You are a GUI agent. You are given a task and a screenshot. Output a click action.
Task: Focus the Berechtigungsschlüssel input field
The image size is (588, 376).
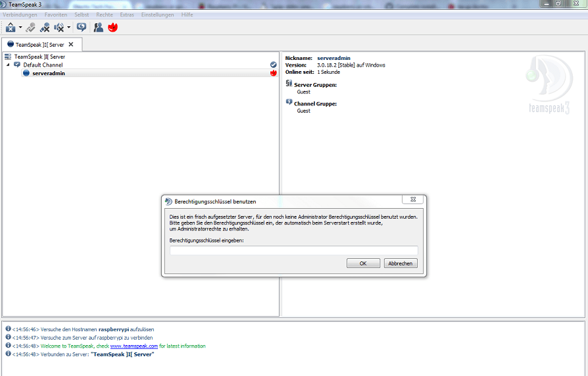[293, 250]
